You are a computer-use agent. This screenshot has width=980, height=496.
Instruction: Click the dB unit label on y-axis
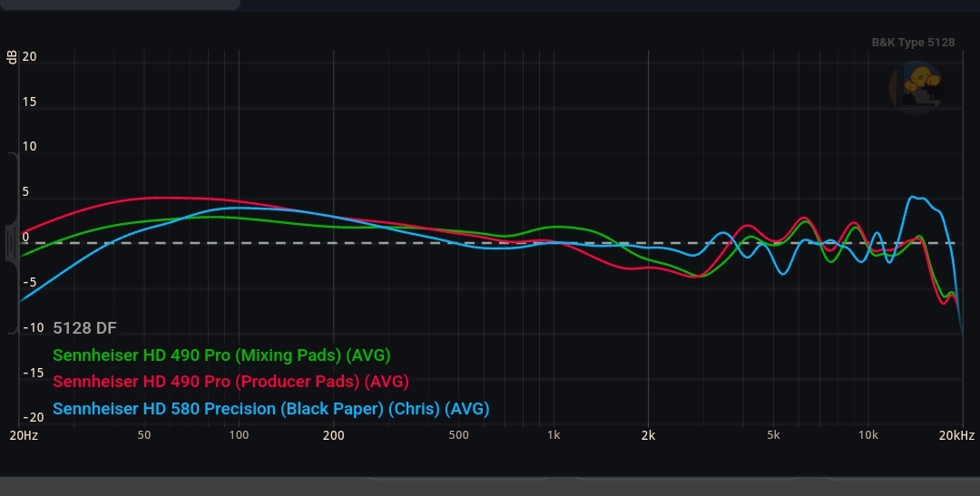pyautogui.click(x=12, y=57)
